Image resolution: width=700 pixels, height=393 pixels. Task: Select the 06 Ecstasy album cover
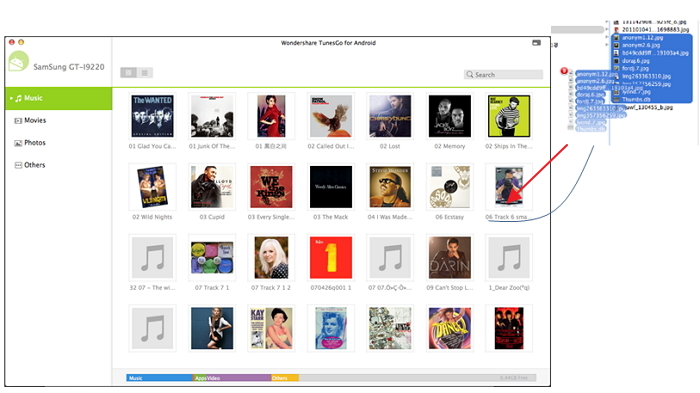[x=450, y=187]
